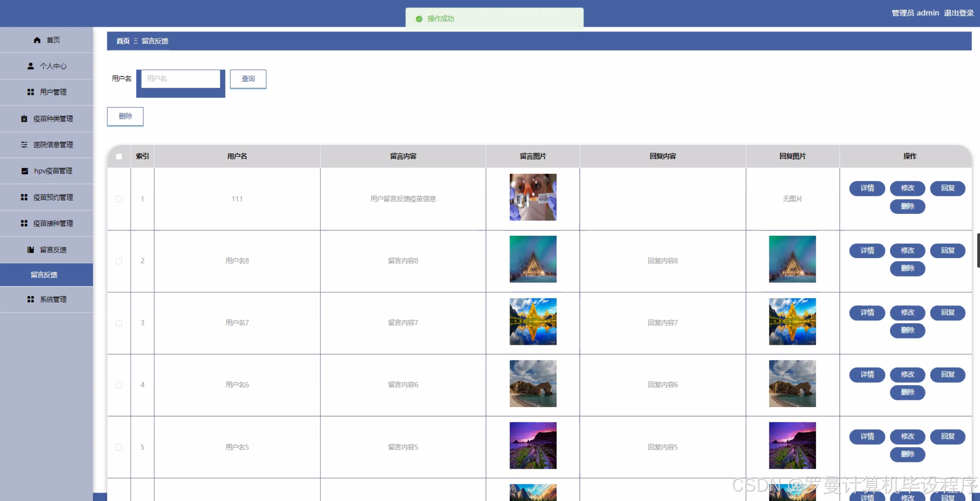Click the book icon beside 留言反馈

(30, 250)
